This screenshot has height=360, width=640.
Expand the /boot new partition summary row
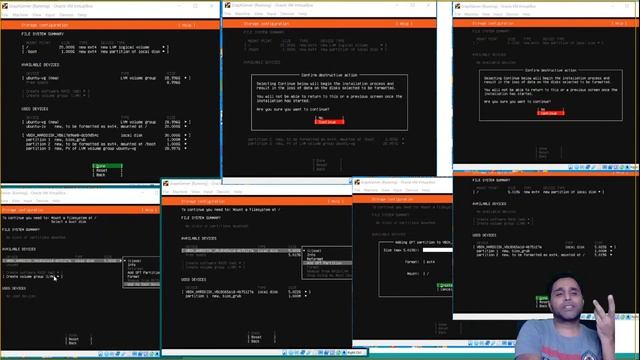(95, 52)
